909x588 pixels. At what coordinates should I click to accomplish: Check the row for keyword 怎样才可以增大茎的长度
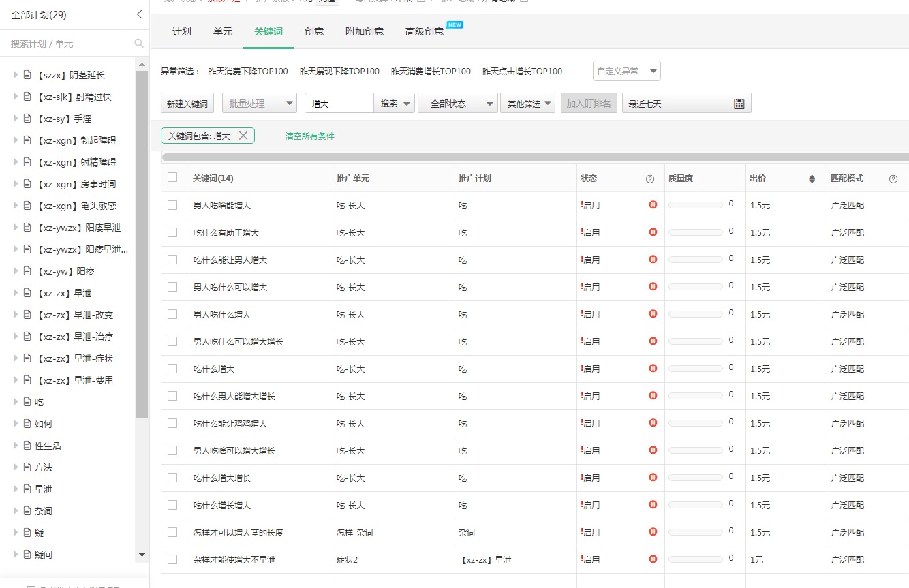point(174,532)
